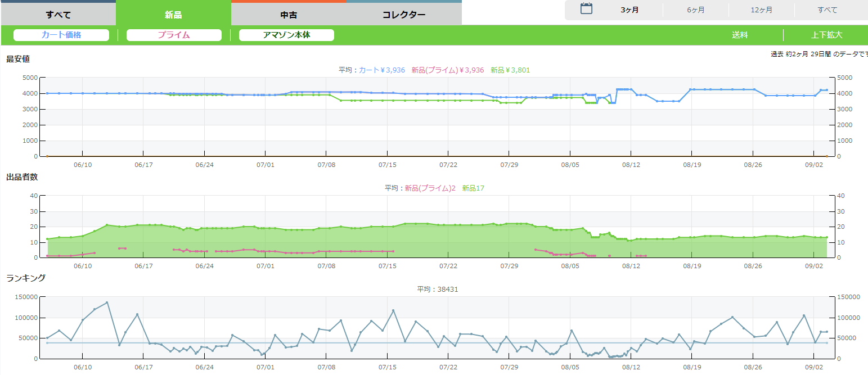The image size is (868, 375).
Task: Open the 中古 tab
Action: coord(289,14)
